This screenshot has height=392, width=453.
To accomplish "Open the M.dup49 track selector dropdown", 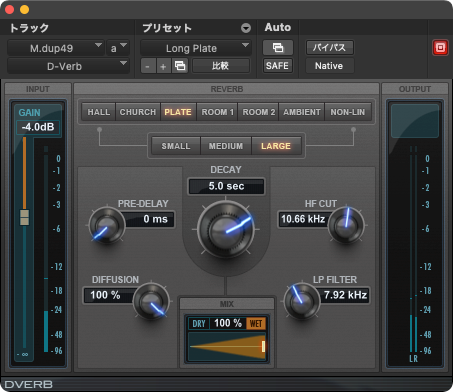I will coord(56,48).
